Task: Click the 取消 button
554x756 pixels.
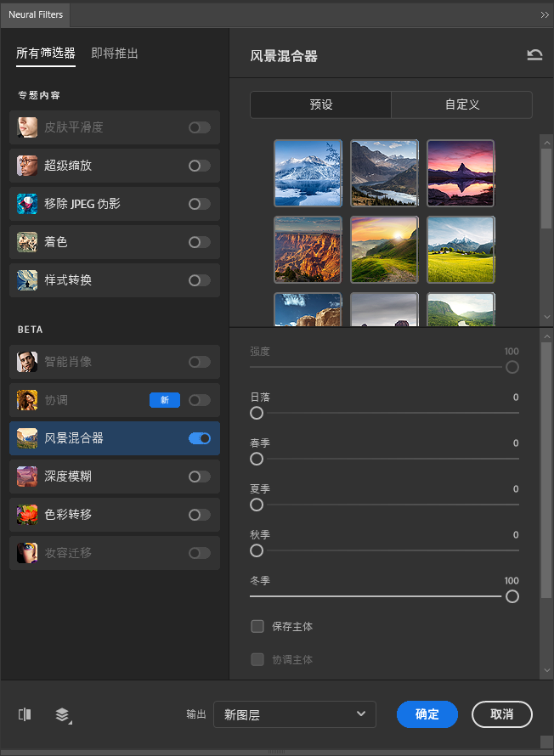Action: click(x=502, y=714)
